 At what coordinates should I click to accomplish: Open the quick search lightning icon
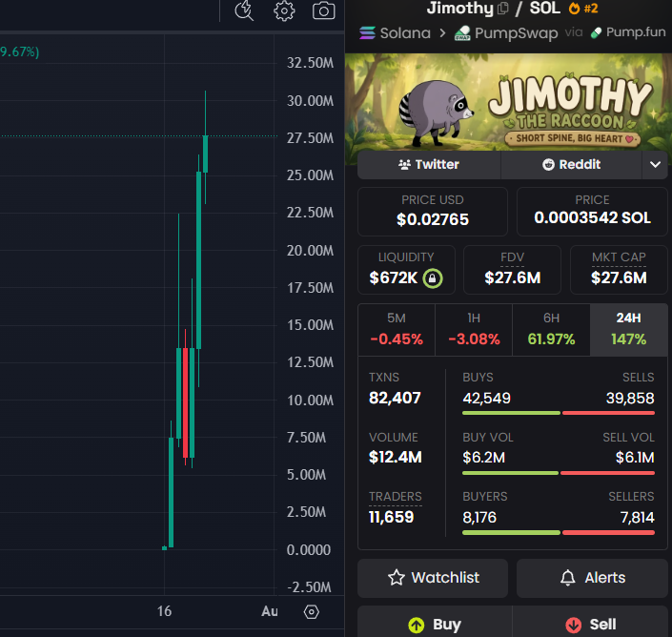244,10
